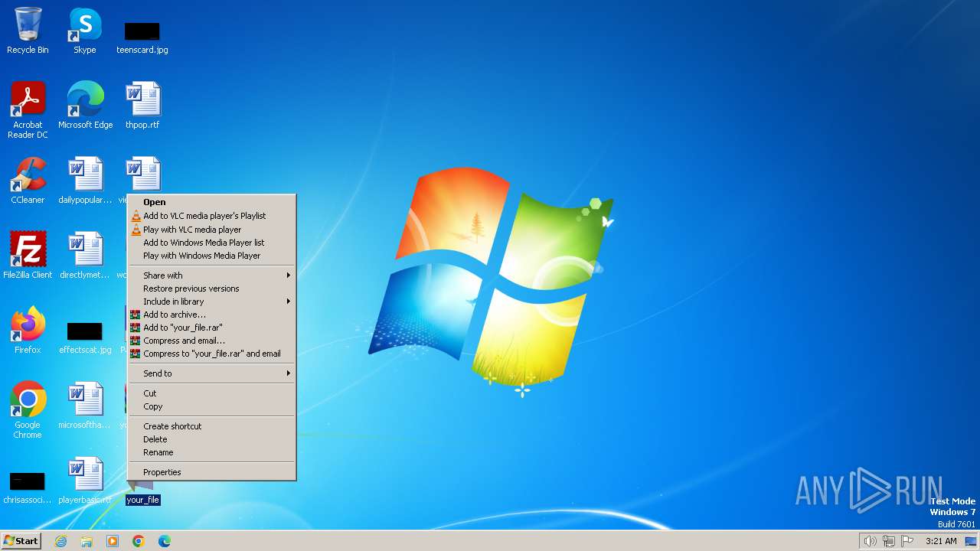Image resolution: width=980 pixels, height=551 pixels.
Task: Choose Play with VLC media player
Action: pyautogui.click(x=211, y=230)
